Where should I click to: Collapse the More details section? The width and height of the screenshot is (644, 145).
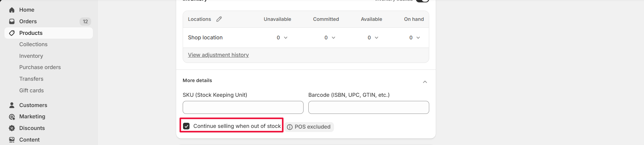click(x=425, y=82)
